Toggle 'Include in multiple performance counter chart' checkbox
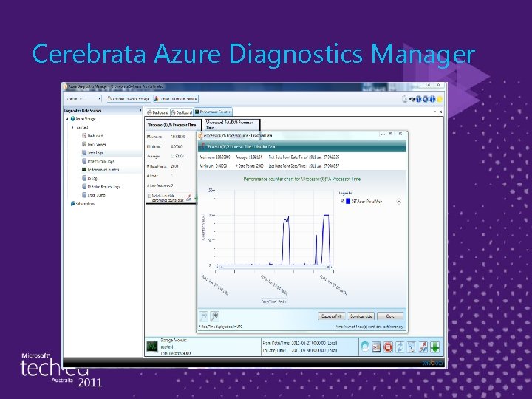The image size is (532, 399). [149, 196]
